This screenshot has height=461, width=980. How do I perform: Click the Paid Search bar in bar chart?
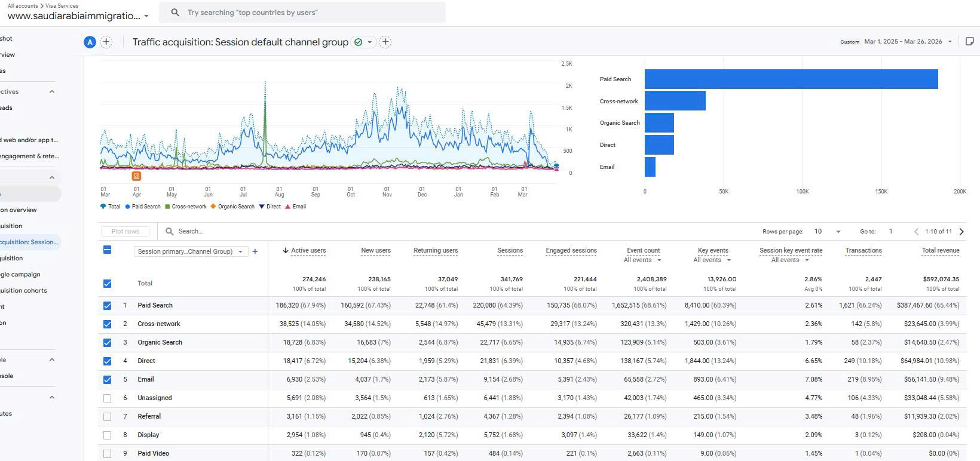791,79
